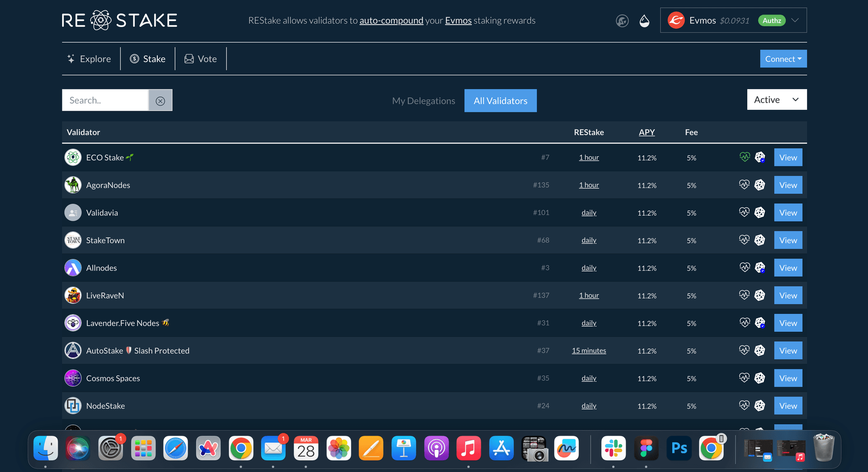Show My Delegations list

click(x=424, y=101)
